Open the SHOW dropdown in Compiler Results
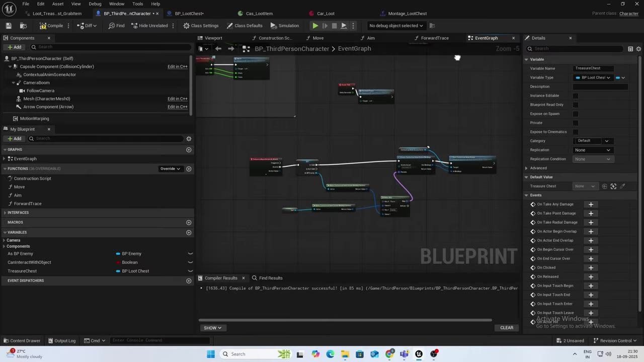 212,328
